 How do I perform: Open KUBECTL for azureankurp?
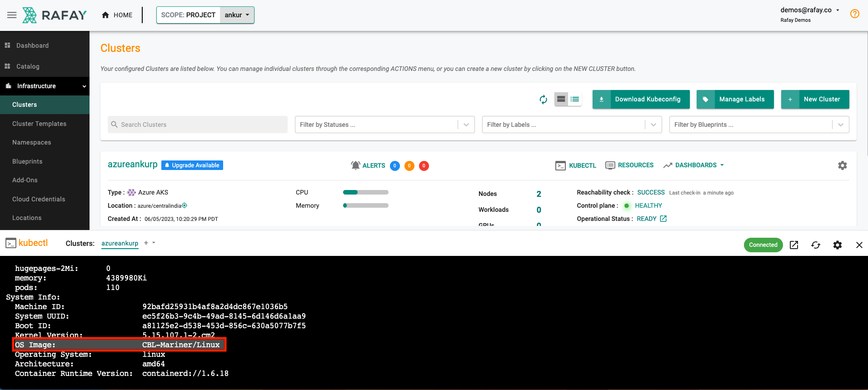tap(576, 165)
